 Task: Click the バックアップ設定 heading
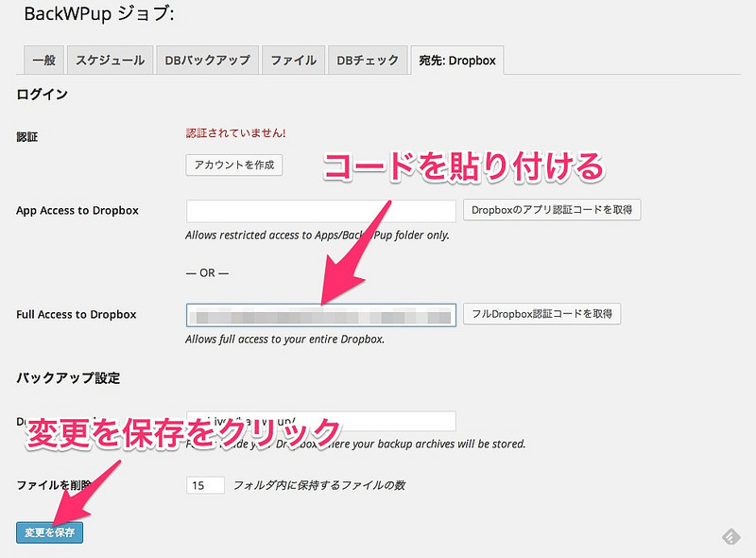68,378
